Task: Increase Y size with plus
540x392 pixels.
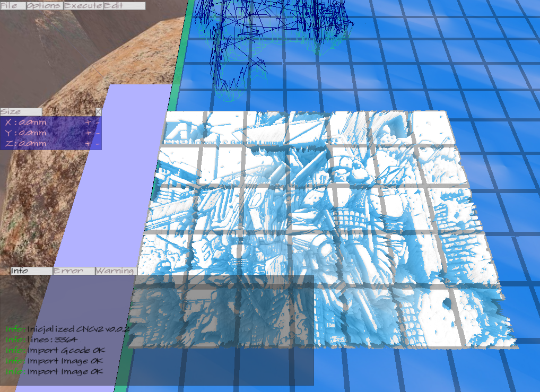Action: pos(88,133)
